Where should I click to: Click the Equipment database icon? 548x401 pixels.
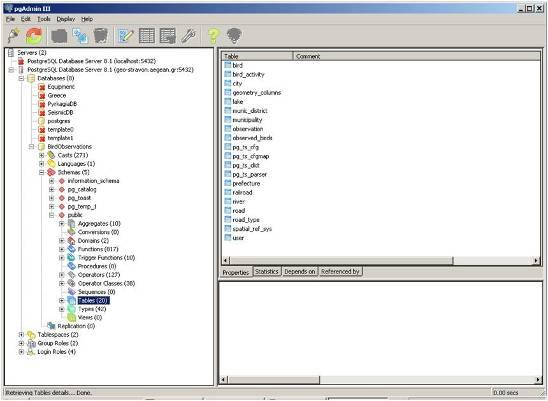click(42, 87)
